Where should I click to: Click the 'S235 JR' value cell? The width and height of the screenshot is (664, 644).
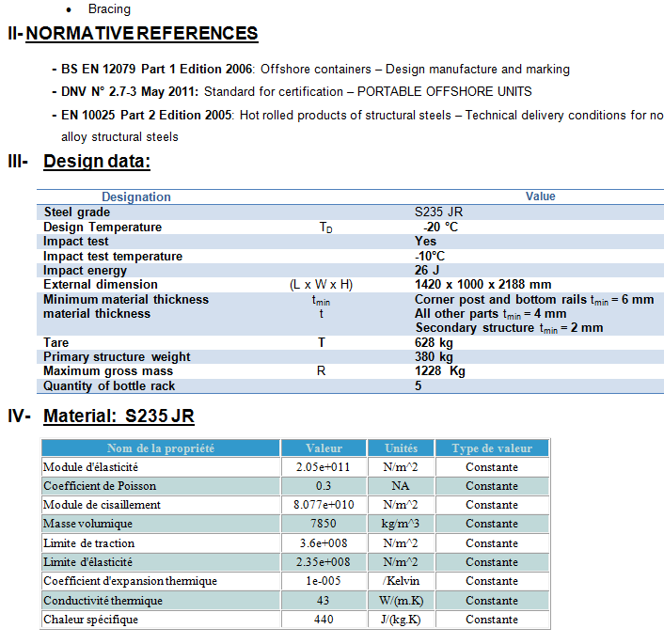point(438,212)
